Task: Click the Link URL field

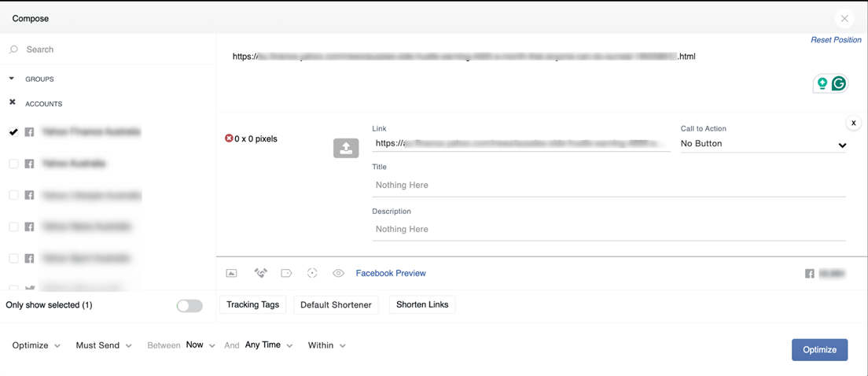Action: click(x=521, y=143)
